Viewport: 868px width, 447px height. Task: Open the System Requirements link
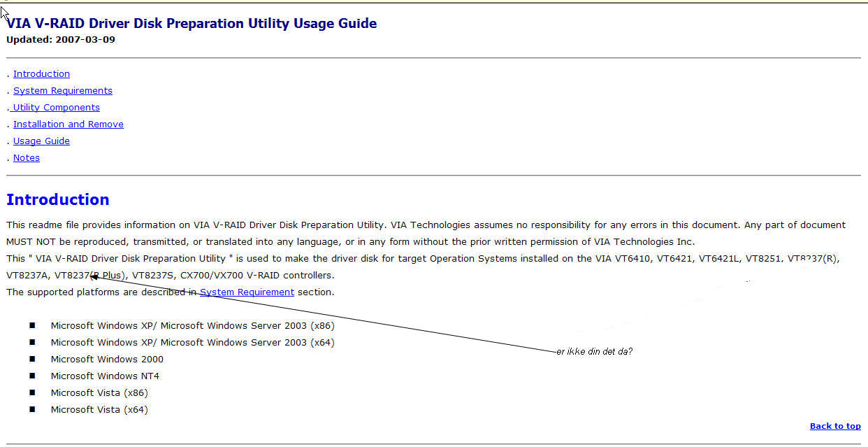[63, 91]
